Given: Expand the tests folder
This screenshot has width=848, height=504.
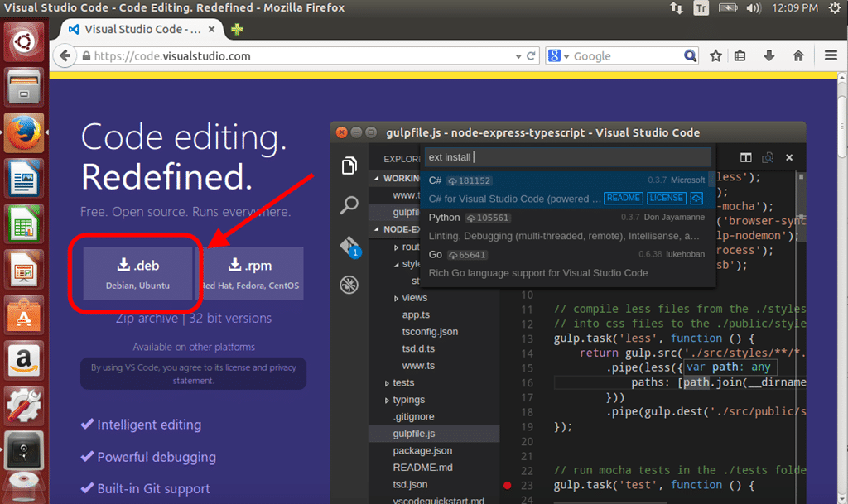Looking at the screenshot, I should (x=387, y=383).
